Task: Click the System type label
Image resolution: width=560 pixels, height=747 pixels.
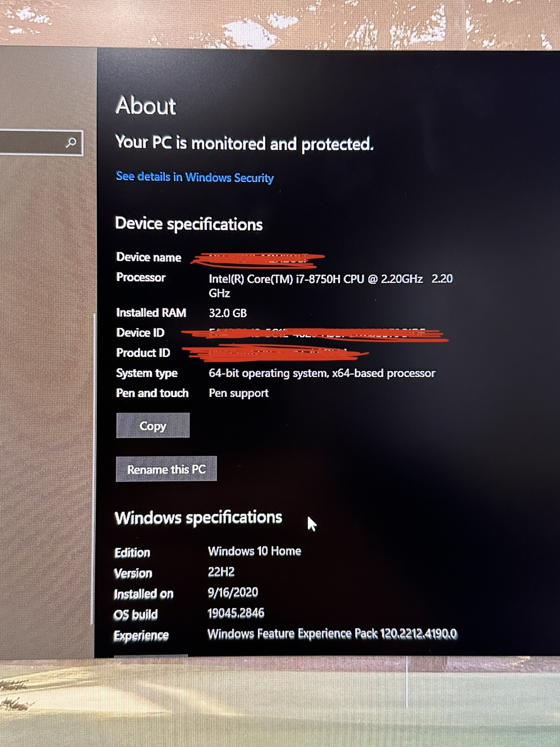Action: tap(147, 373)
